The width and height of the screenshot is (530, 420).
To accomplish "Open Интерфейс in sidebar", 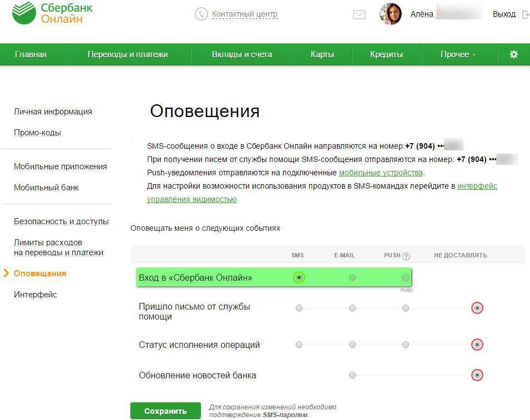I will point(36,294).
